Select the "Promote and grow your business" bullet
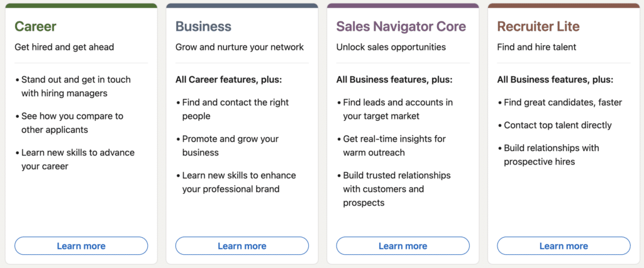 coord(230,145)
